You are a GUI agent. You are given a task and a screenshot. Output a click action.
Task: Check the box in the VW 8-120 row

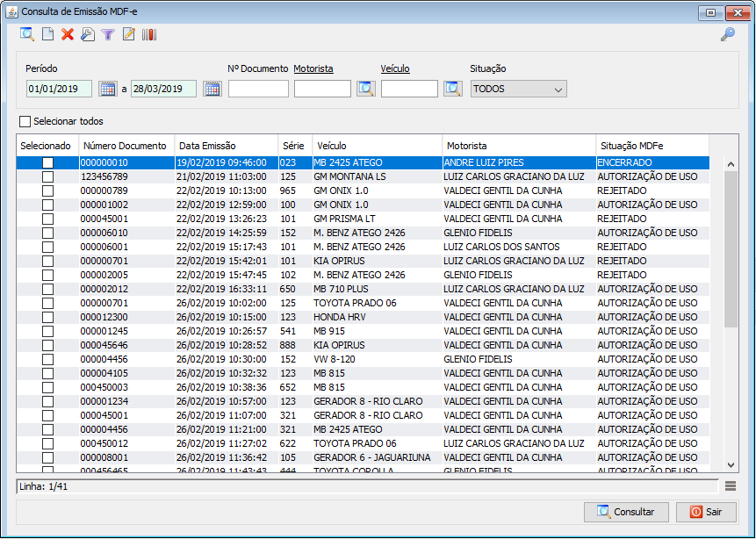47,359
